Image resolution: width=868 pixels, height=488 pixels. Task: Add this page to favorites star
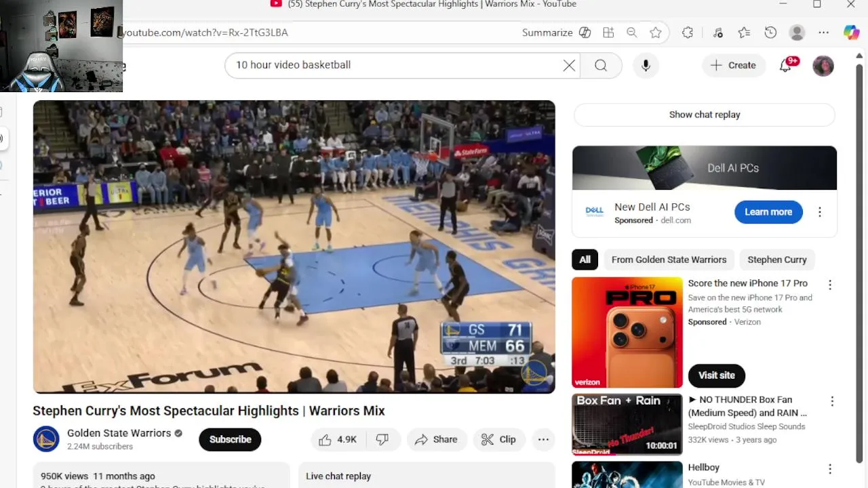[x=655, y=33]
